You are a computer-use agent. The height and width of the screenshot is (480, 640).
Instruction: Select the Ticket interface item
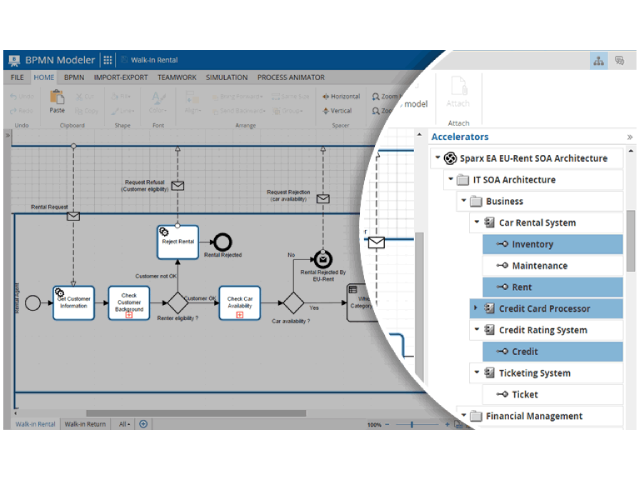click(553, 394)
